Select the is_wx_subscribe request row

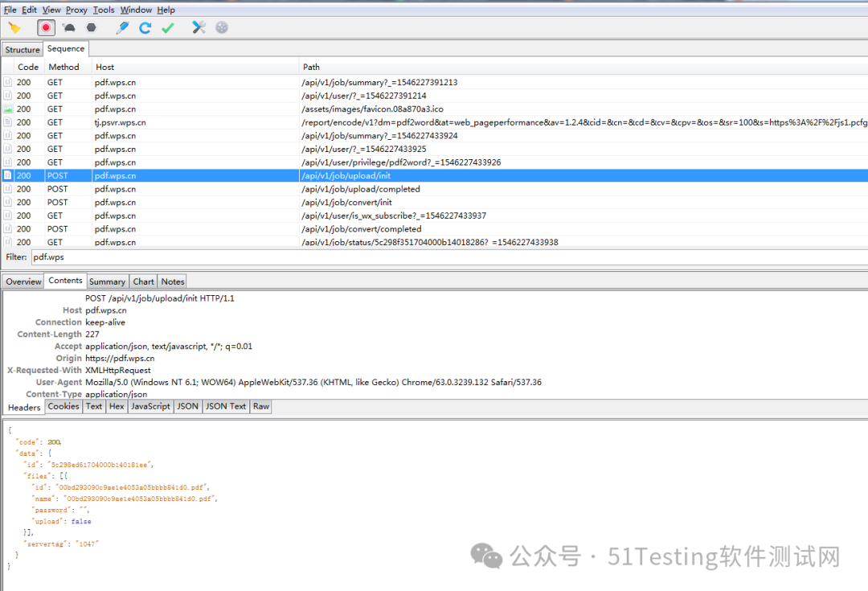coord(435,215)
